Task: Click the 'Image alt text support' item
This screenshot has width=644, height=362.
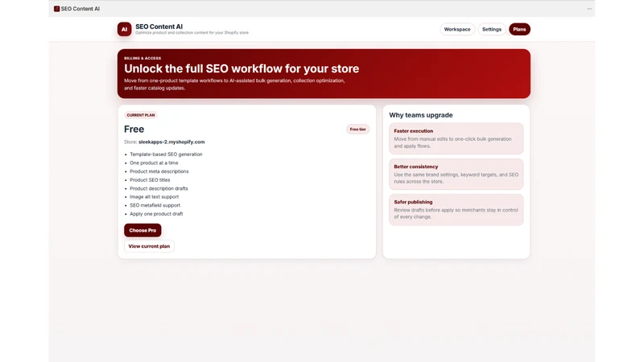Action: coord(154,197)
